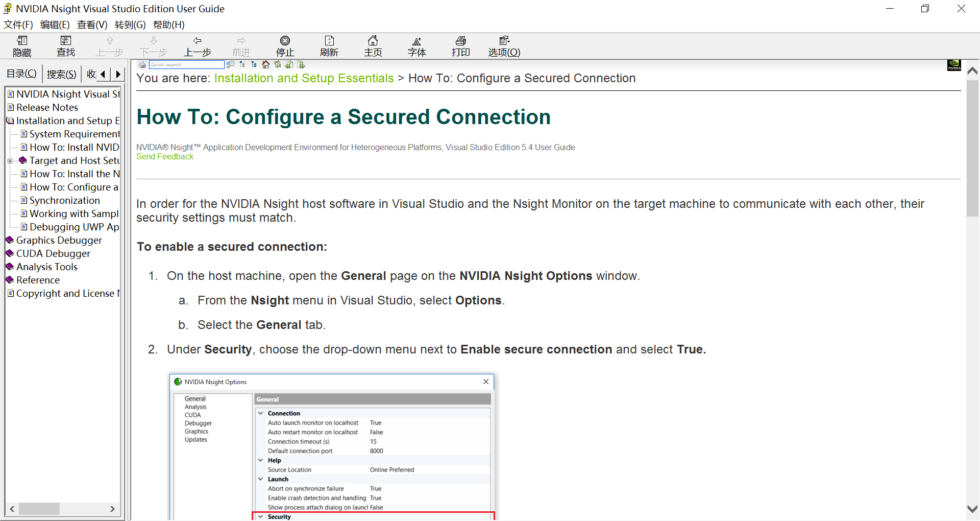Select NVIDIA Nsight Visual Studio tree entry
This screenshot has width=980, height=521.
(x=68, y=94)
